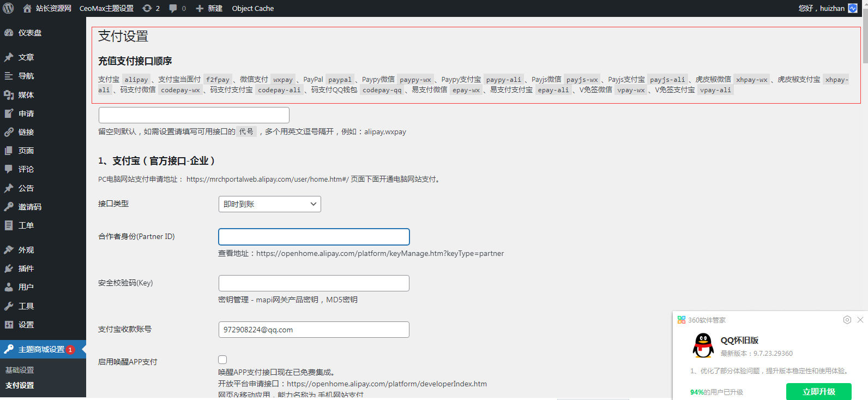Click the home icon for 站长资源网

[x=27, y=8]
